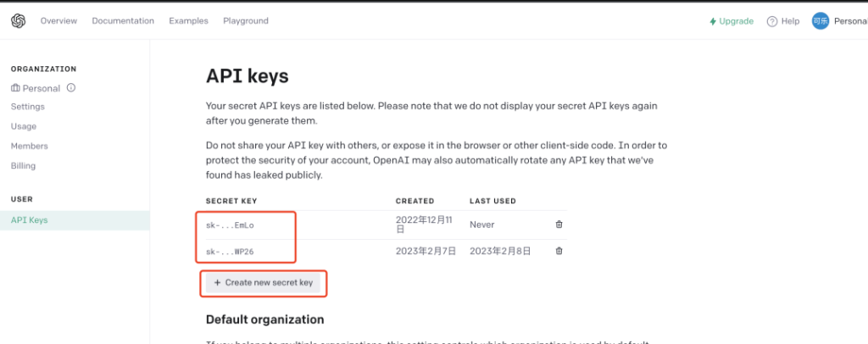Click the Upgrade lightning bolt icon
This screenshot has height=344, width=868.
pyautogui.click(x=713, y=21)
